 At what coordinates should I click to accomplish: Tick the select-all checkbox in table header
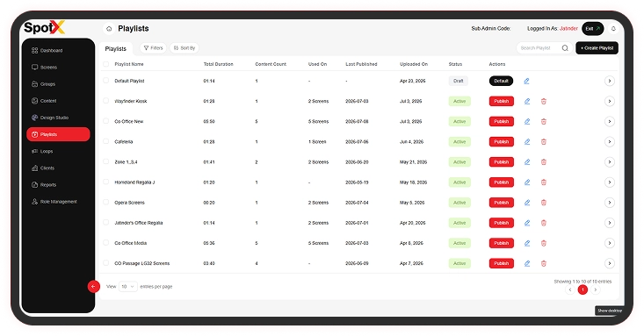[x=106, y=64]
